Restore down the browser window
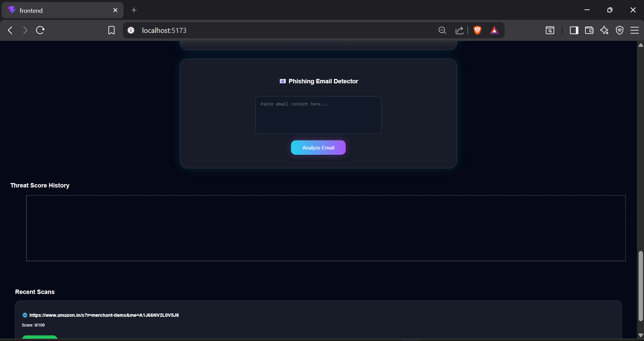 point(610,10)
